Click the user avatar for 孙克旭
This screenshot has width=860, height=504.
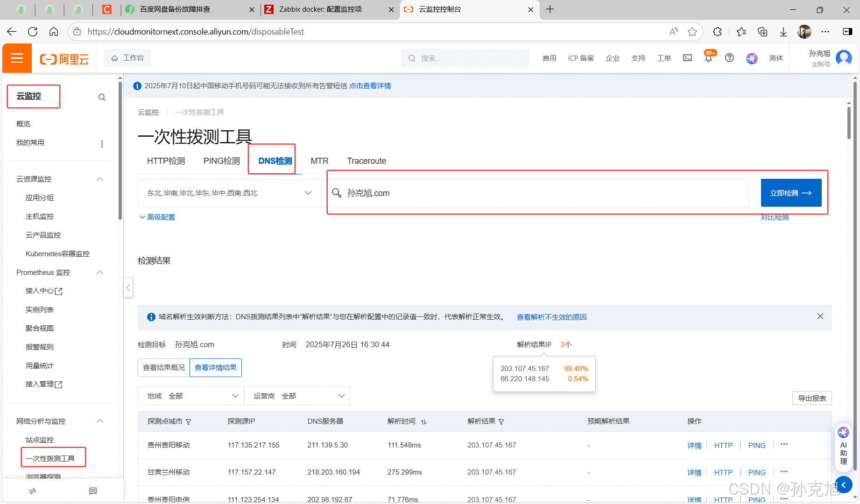844,58
